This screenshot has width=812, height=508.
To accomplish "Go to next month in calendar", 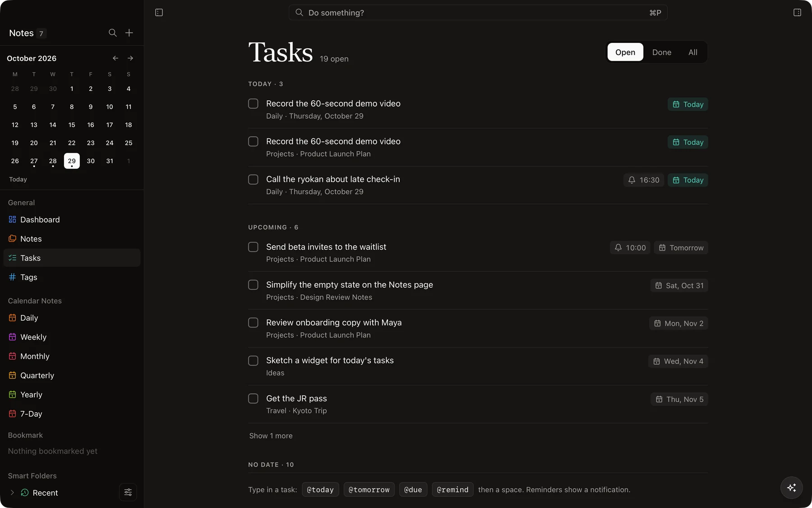I will coord(130,58).
